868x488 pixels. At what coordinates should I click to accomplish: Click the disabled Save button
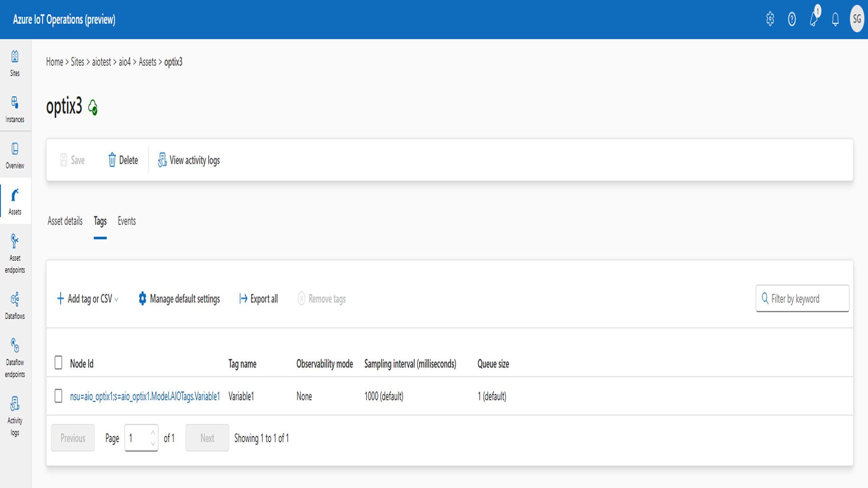(x=72, y=160)
